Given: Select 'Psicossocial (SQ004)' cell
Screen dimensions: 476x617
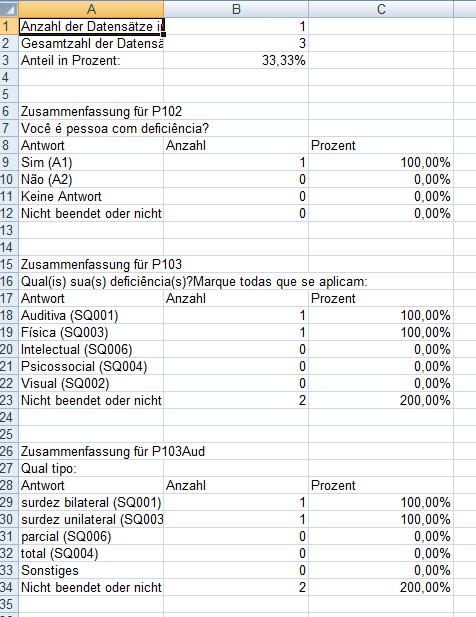Looking at the screenshot, I should coord(91,366).
